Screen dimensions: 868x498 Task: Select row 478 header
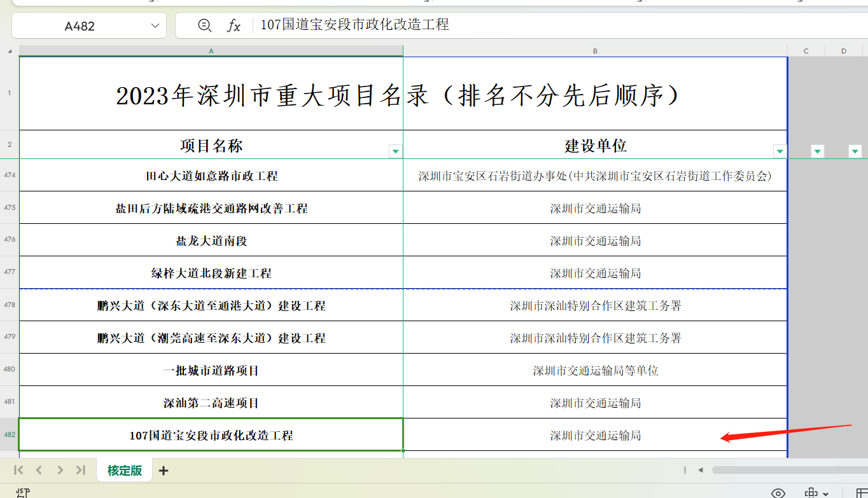click(x=9, y=305)
